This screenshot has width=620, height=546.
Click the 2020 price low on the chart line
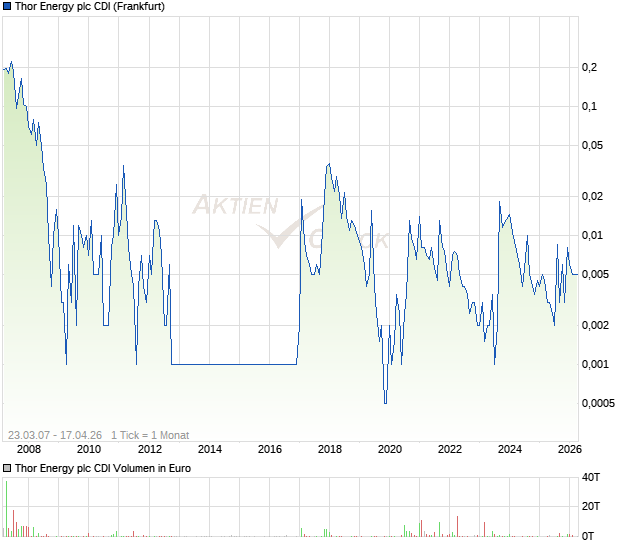click(386, 402)
